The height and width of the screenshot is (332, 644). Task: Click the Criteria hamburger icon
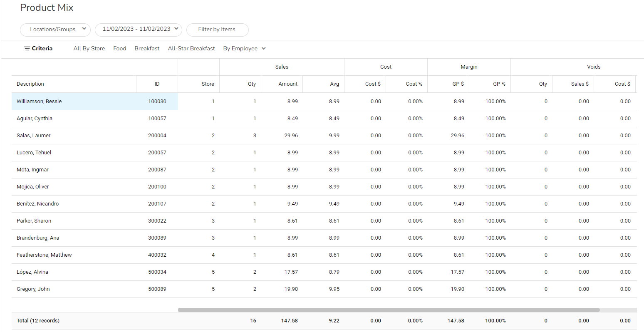click(x=27, y=49)
